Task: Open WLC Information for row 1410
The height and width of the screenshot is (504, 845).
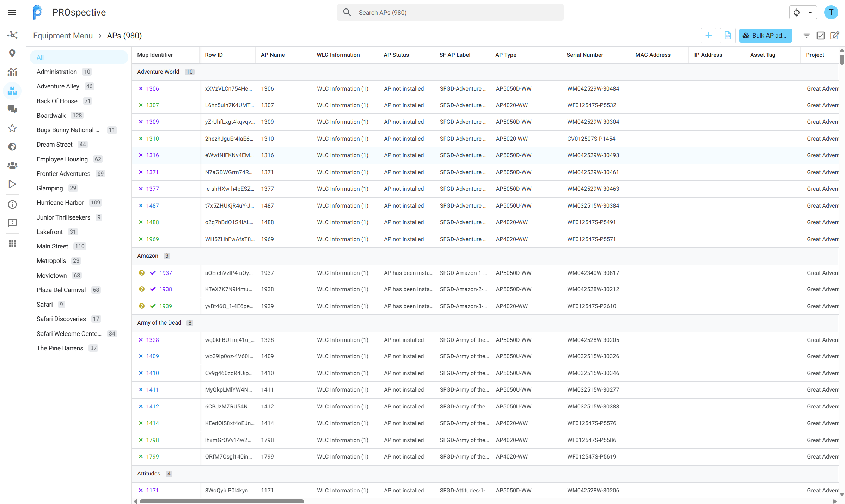Action: coord(343,373)
